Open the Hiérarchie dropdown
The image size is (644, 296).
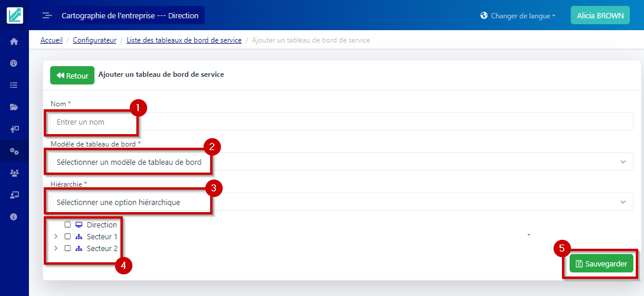[x=342, y=202]
